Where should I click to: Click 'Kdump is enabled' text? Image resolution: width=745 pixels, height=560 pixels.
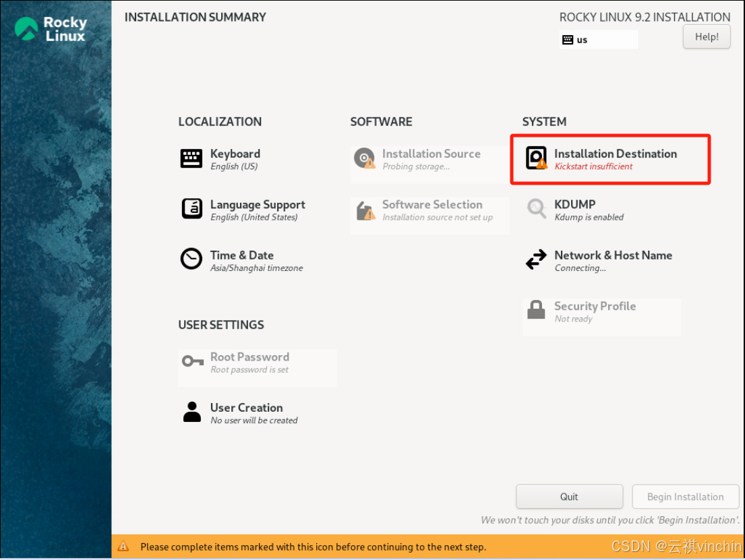(589, 218)
